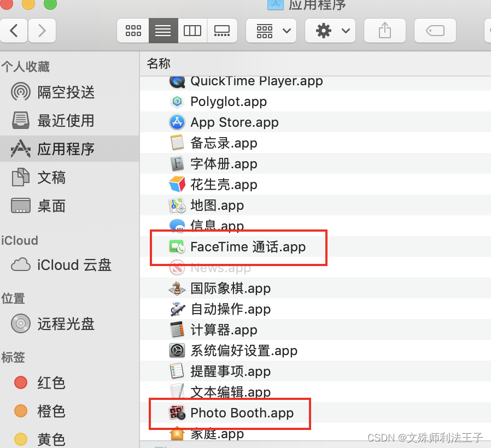Select the News.app file name
The image size is (491, 448).
coord(221,268)
